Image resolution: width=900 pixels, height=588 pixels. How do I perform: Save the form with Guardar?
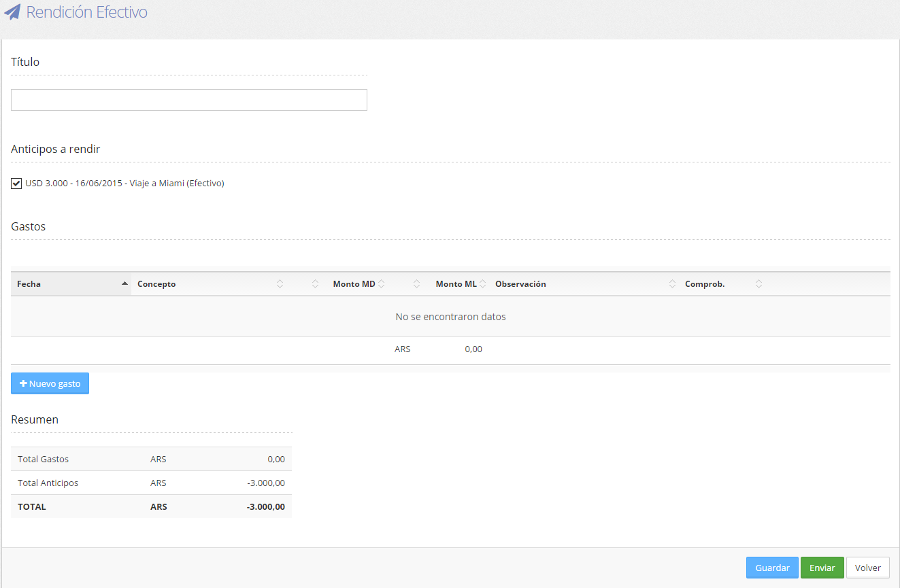[x=772, y=568]
